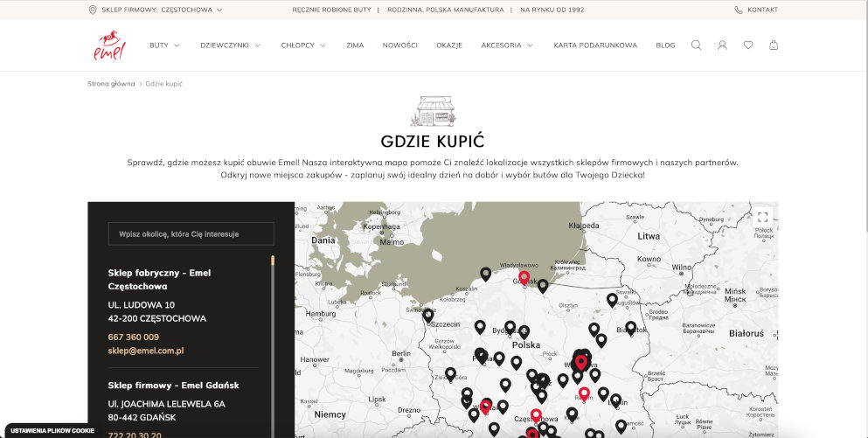Open Ustawienia plików cookie button
Image resolution: width=868 pixels, height=438 pixels.
pyautogui.click(x=52, y=430)
